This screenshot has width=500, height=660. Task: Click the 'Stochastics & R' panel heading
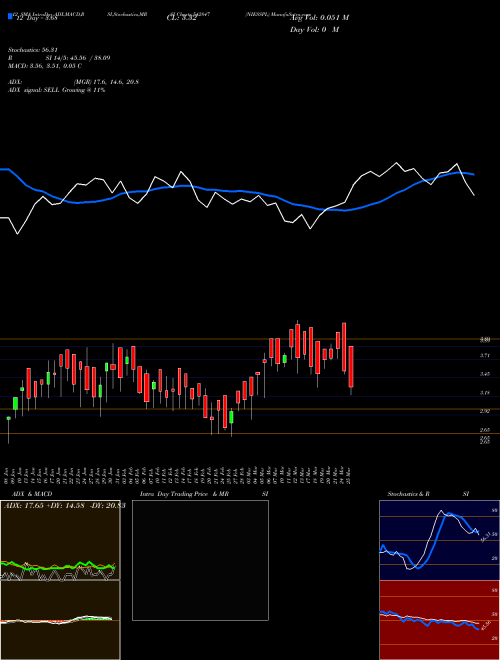pyautogui.click(x=408, y=494)
